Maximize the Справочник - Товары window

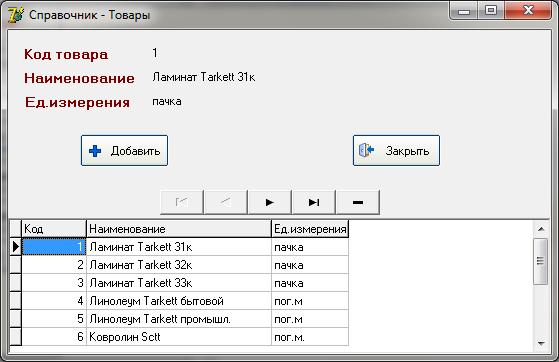[491, 11]
